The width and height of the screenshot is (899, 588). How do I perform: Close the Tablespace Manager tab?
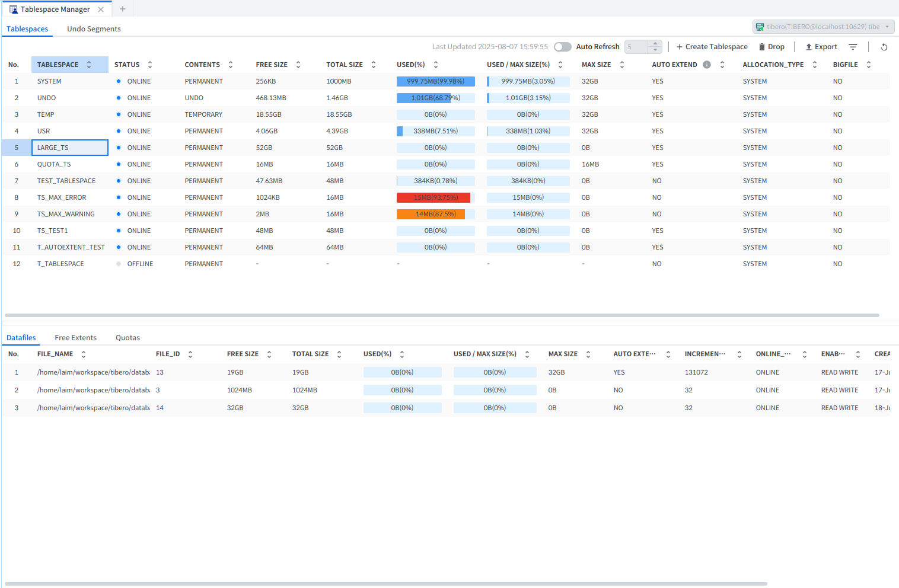(101, 9)
